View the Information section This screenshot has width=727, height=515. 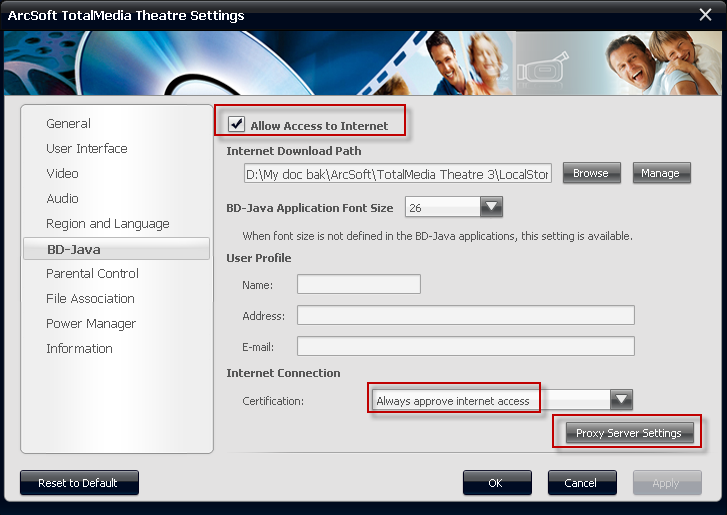click(x=79, y=349)
